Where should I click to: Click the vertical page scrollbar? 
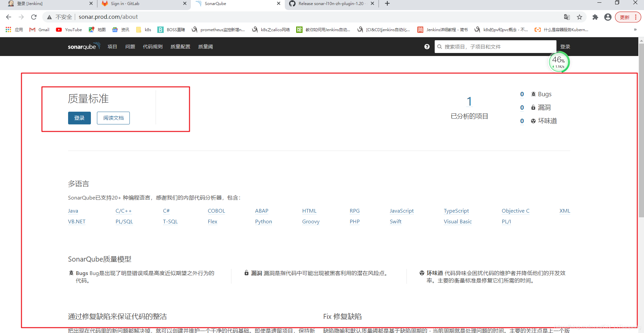[641, 131]
